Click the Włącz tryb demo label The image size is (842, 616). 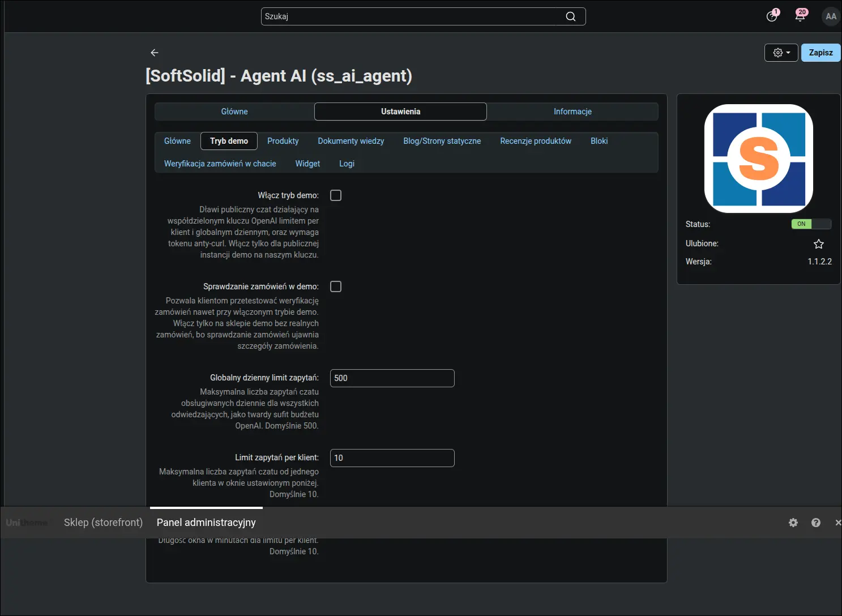(288, 195)
